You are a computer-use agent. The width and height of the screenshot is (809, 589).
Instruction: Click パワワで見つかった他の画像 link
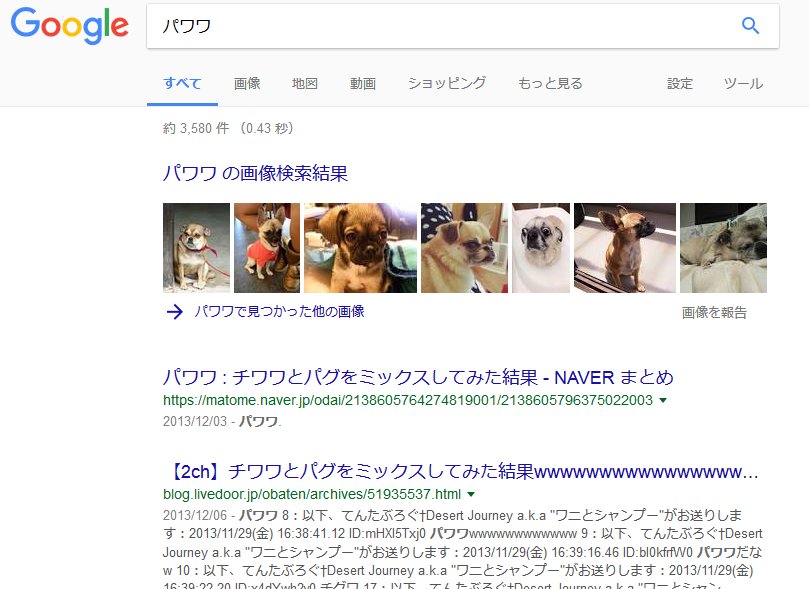tap(279, 312)
